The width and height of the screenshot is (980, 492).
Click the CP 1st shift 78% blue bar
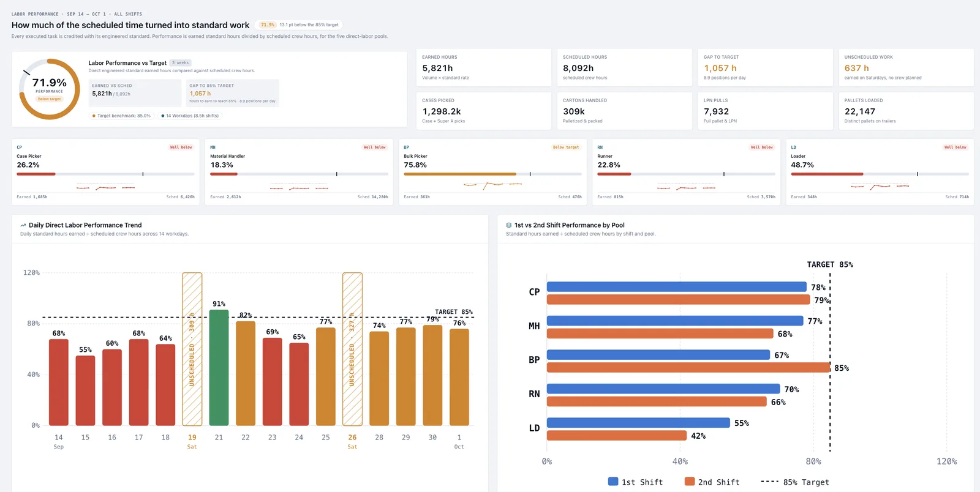click(676, 287)
